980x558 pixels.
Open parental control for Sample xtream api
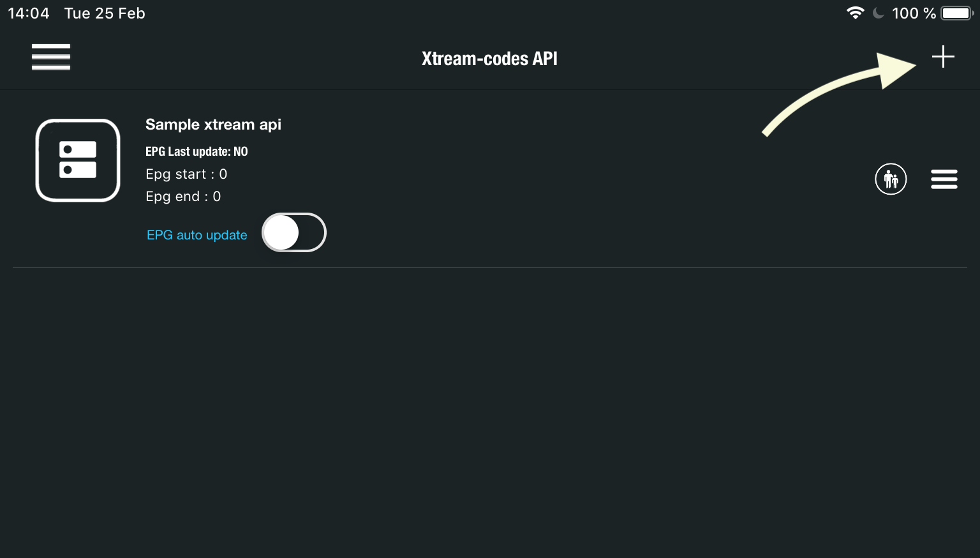(x=891, y=179)
